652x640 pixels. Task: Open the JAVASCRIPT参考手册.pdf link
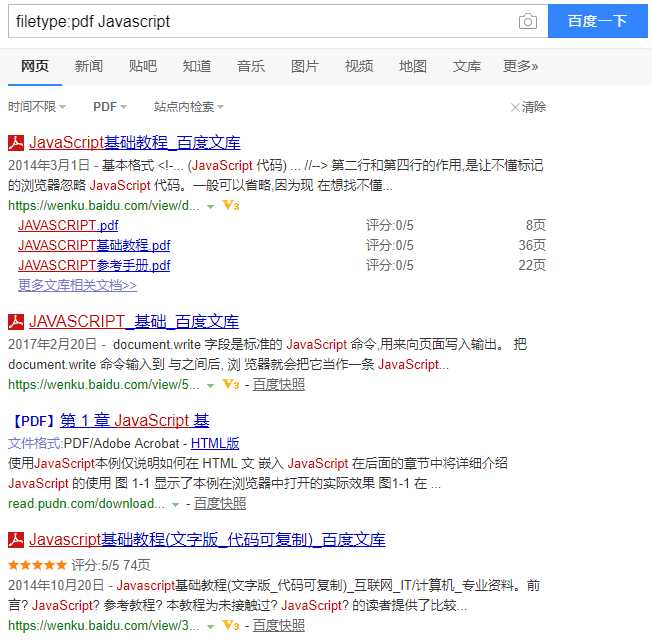point(94,265)
